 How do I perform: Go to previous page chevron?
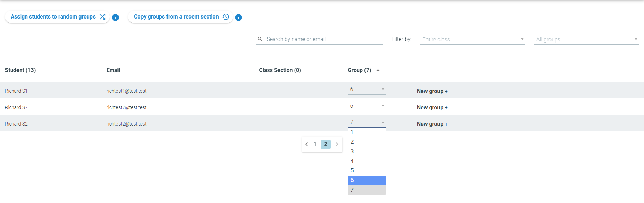307,144
